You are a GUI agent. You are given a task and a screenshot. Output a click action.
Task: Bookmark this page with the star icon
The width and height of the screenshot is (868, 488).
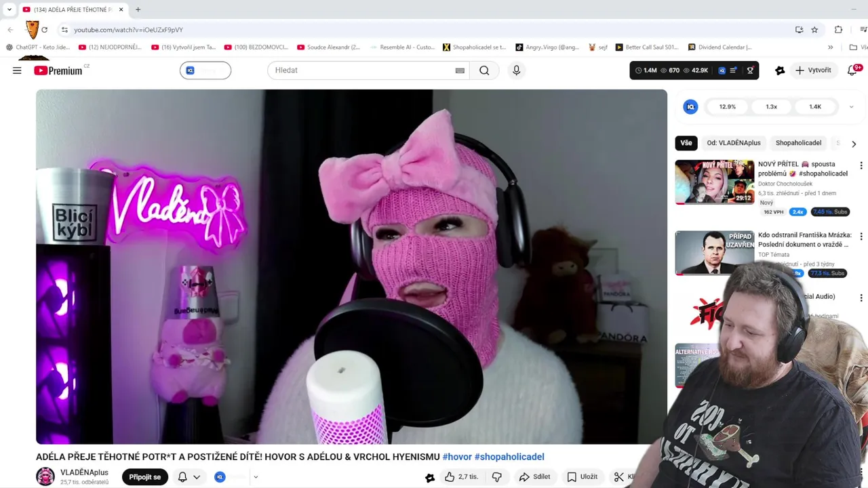click(814, 30)
